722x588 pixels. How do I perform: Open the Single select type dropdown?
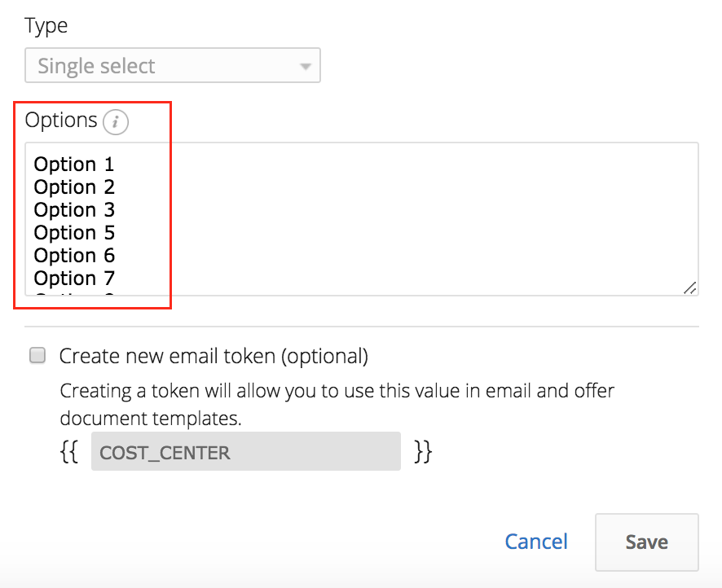coord(173,65)
